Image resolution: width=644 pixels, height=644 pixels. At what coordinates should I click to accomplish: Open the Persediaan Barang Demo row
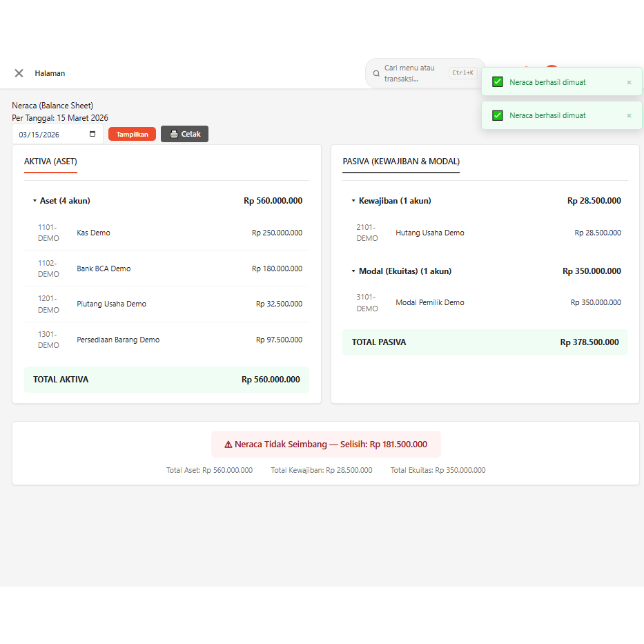[x=166, y=340]
